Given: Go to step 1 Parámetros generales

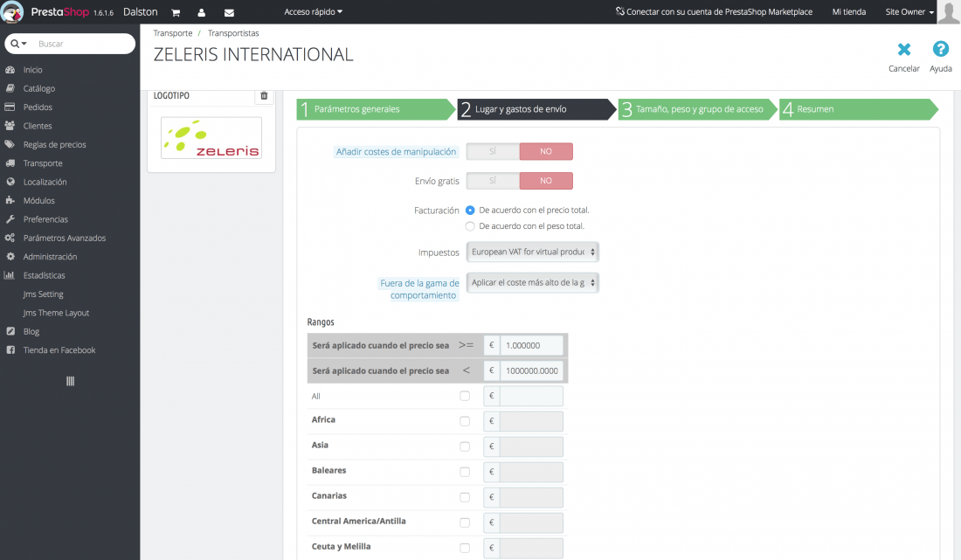Looking at the screenshot, I should (375, 109).
